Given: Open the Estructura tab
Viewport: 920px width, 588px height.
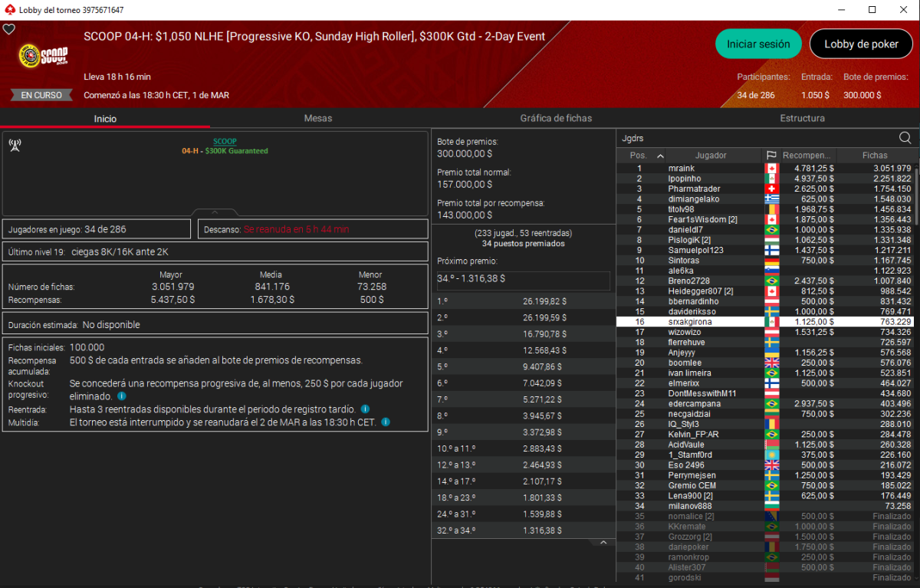Looking at the screenshot, I should pos(802,118).
